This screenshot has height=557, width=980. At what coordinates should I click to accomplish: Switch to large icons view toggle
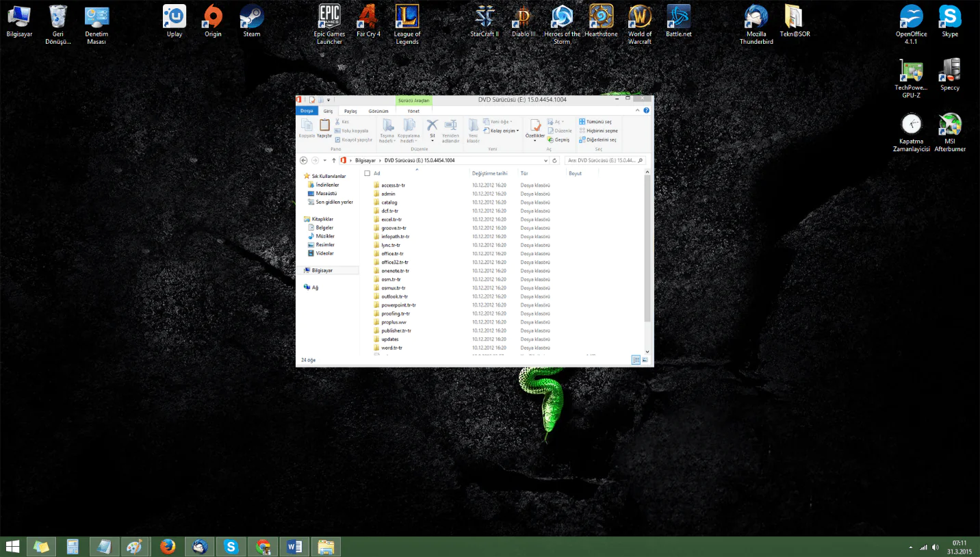tap(646, 359)
